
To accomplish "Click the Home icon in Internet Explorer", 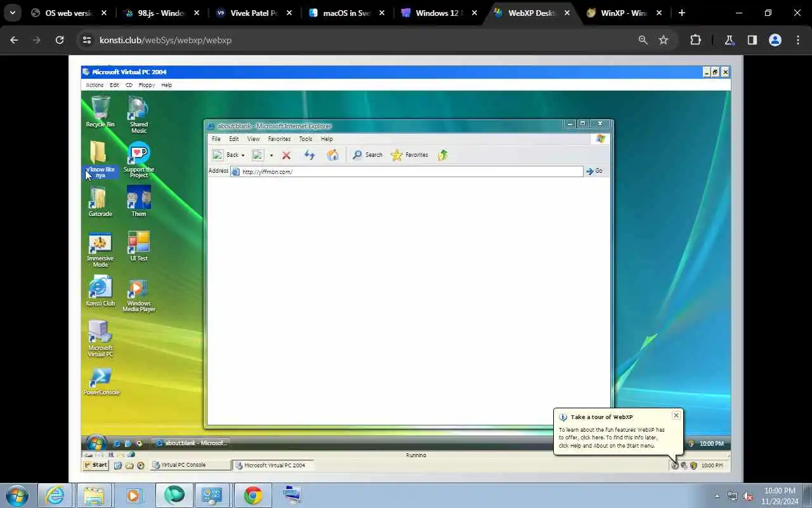I will 332,155.
